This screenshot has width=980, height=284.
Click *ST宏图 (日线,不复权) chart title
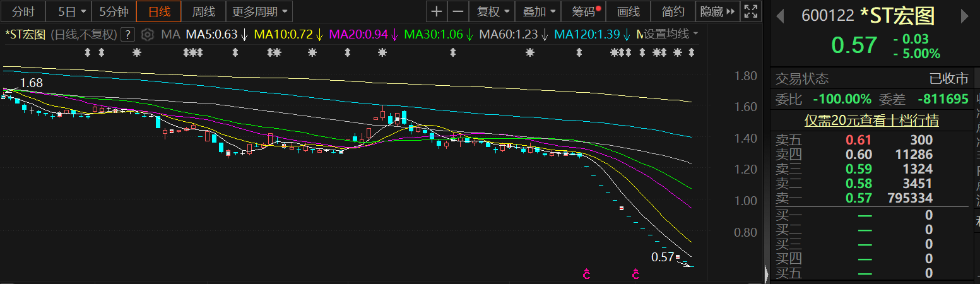pos(60,34)
